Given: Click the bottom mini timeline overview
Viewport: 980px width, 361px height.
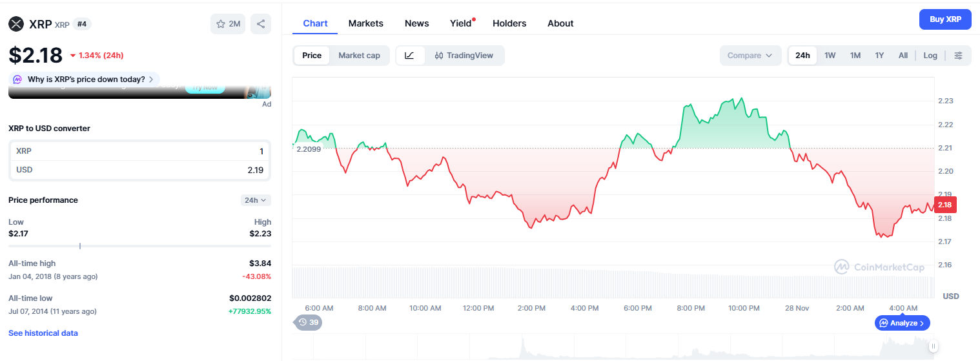Looking at the screenshot, I should coord(613,347).
